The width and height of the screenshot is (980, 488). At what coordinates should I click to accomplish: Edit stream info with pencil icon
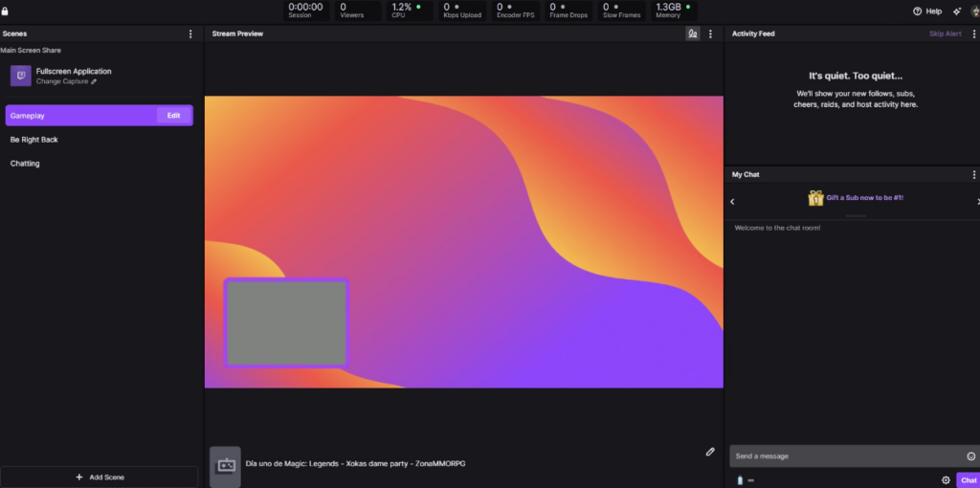710,451
